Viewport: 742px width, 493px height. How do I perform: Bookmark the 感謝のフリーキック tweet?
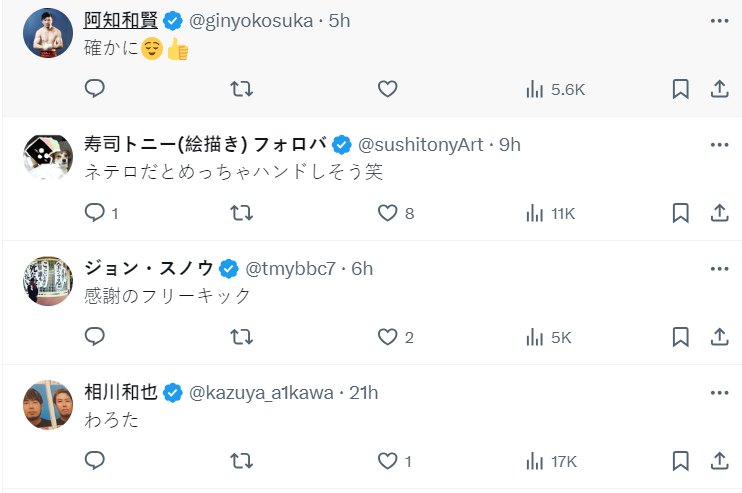click(x=680, y=337)
